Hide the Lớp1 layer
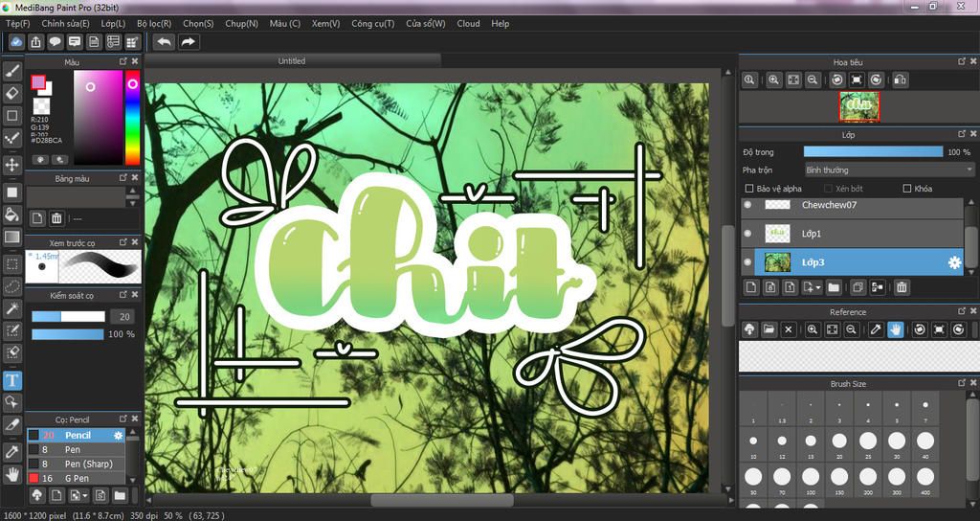The width and height of the screenshot is (980, 521). (x=748, y=234)
